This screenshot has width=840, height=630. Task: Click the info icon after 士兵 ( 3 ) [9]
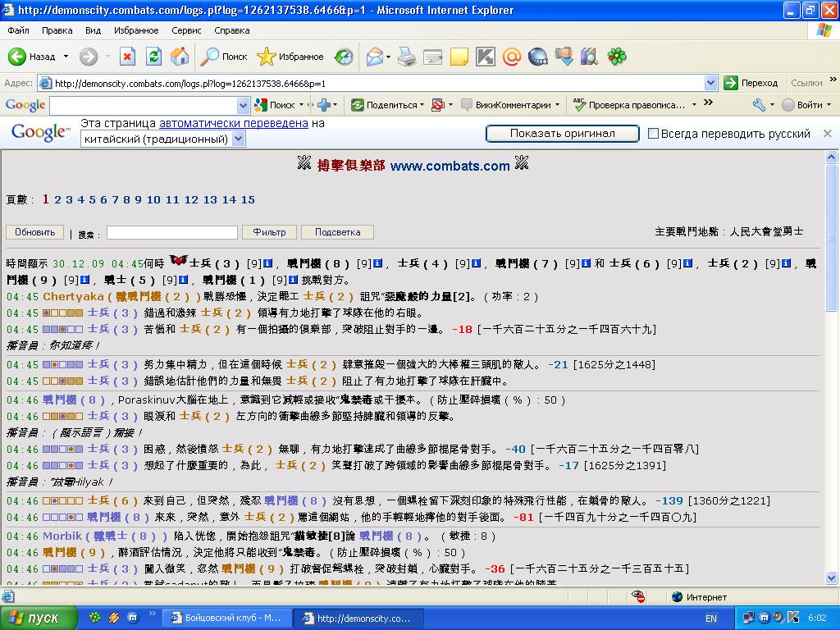(268, 263)
